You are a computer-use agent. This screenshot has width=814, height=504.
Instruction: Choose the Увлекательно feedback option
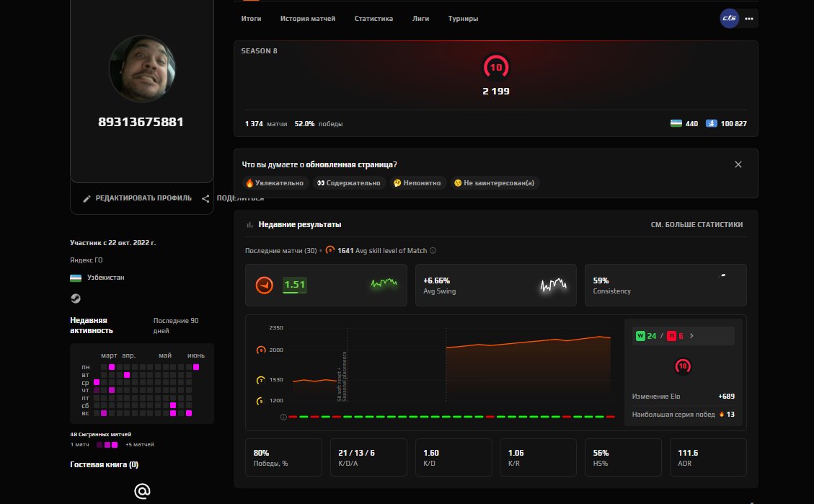[x=275, y=182]
